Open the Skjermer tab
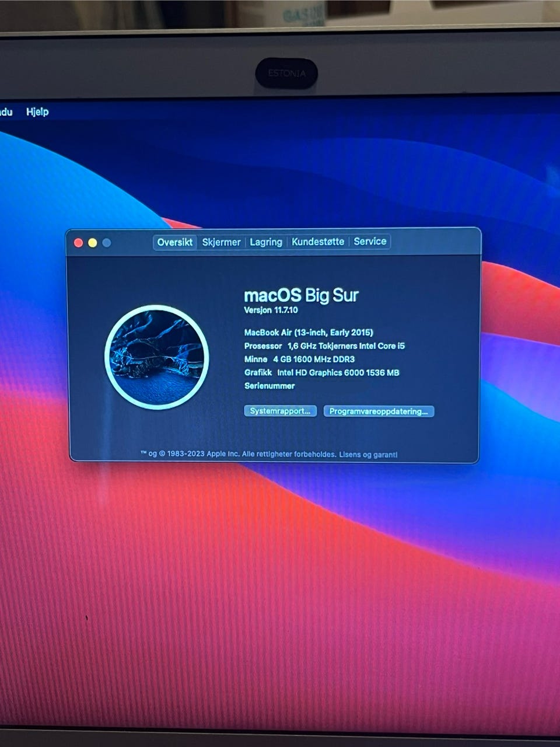560x747 pixels. pos(221,242)
